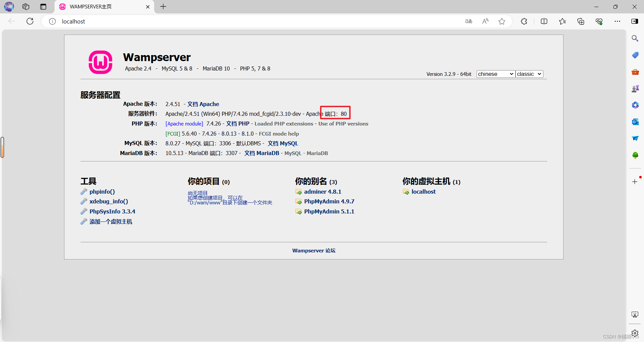Open the workspaces icon in the title bar
644x342 pixels.
tap(26, 7)
